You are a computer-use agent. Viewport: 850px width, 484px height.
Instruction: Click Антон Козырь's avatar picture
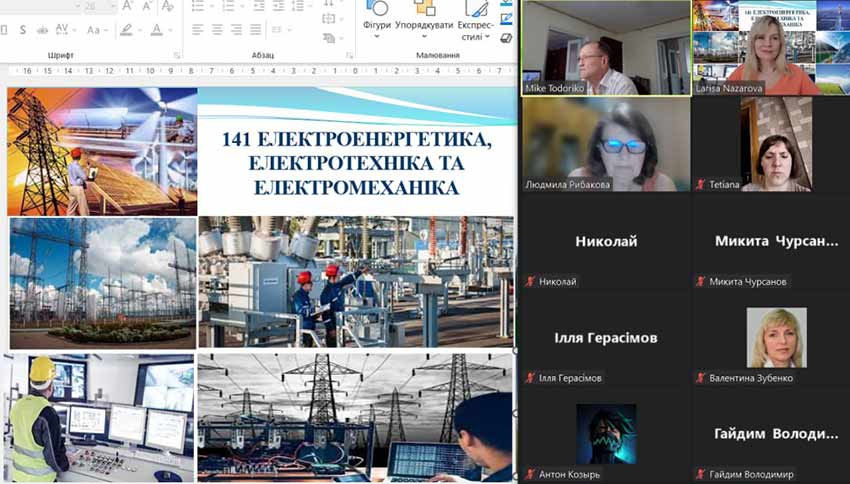[x=605, y=433]
